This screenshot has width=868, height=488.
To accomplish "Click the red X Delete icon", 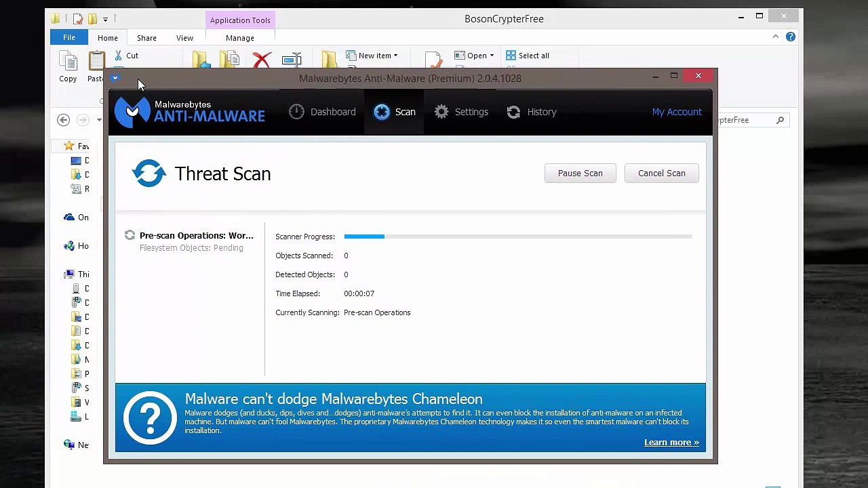I will [x=262, y=60].
